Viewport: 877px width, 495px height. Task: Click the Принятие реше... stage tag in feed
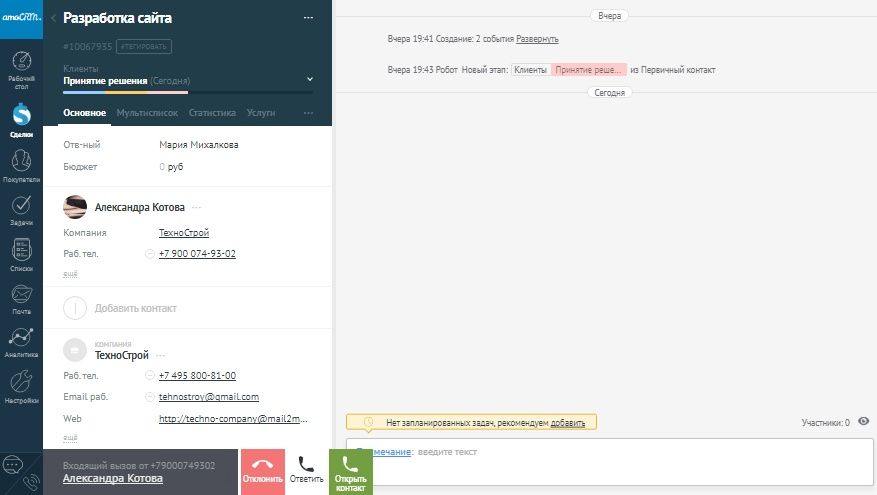pyautogui.click(x=588, y=70)
